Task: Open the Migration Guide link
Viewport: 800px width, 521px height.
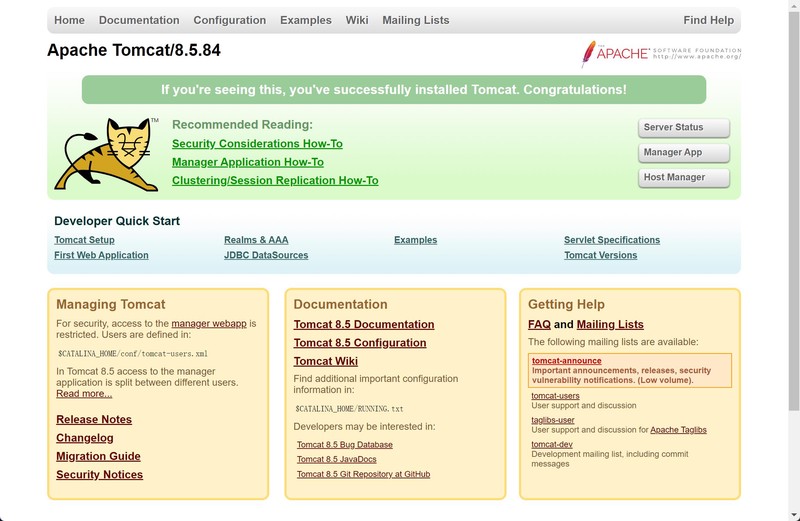Action: click(x=98, y=456)
